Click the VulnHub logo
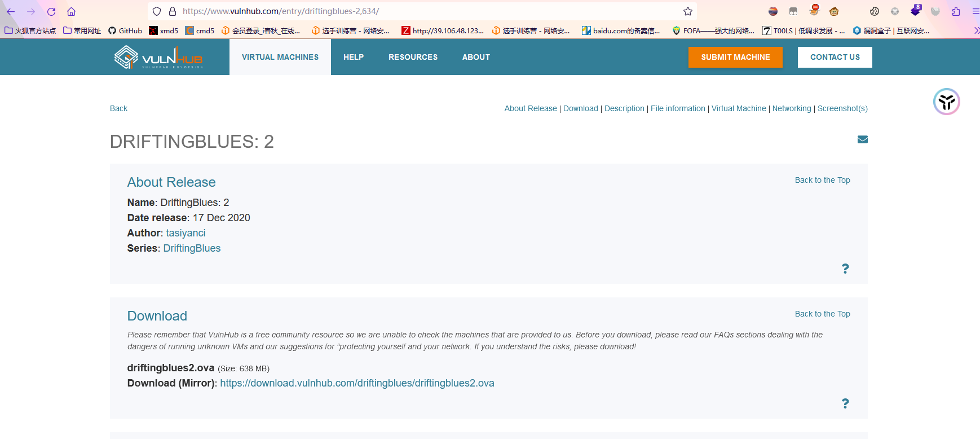The width and height of the screenshot is (980, 439). tap(158, 57)
